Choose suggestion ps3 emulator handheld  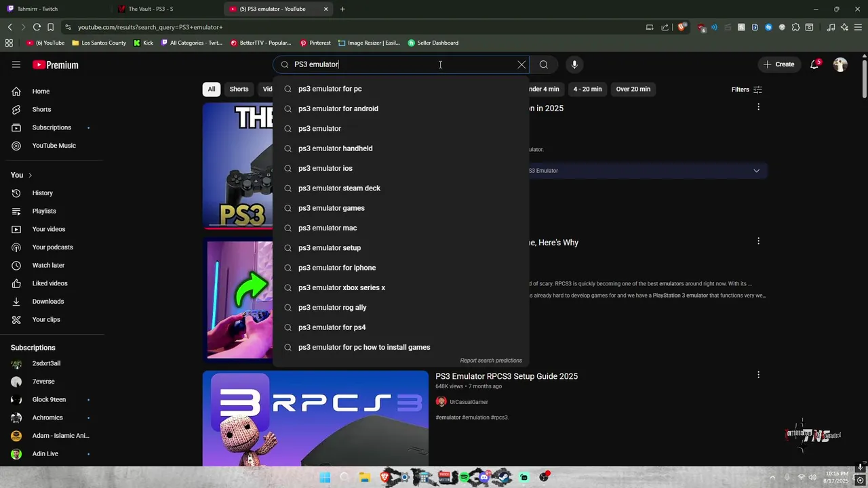[x=400, y=148]
